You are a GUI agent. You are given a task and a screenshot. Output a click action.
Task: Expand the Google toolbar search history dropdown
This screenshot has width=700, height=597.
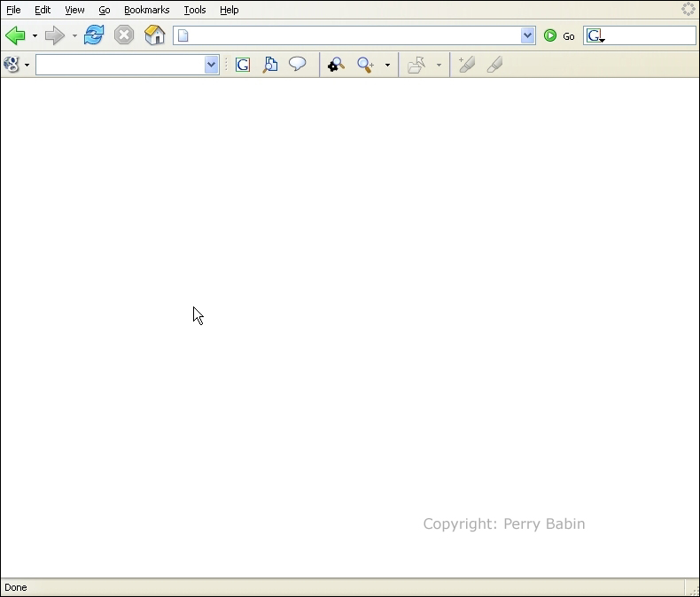(x=211, y=66)
